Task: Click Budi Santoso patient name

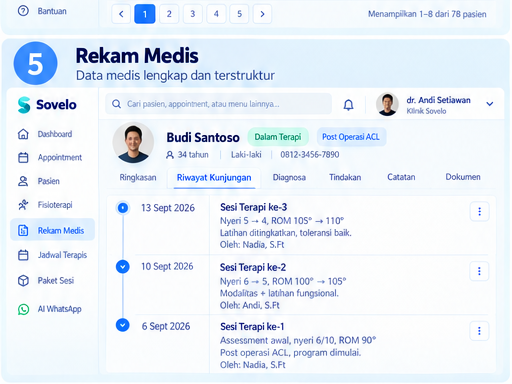Action: pyautogui.click(x=203, y=137)
